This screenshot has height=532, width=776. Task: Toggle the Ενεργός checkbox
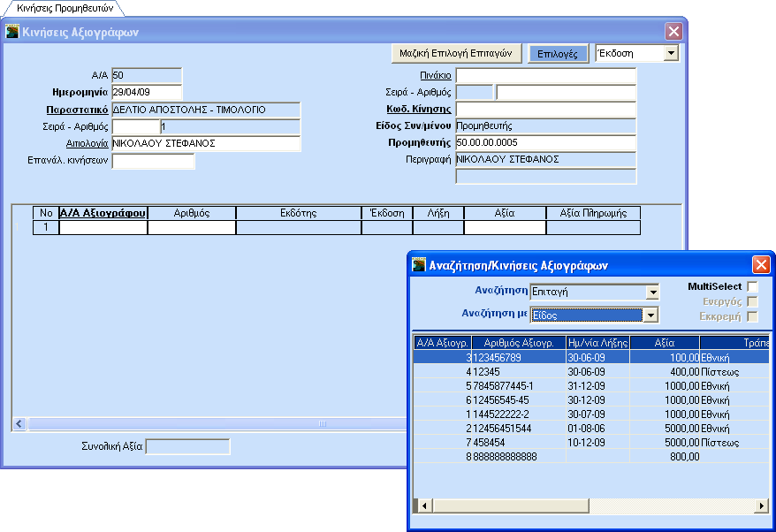pyautogui.click(x=752, y=301)
